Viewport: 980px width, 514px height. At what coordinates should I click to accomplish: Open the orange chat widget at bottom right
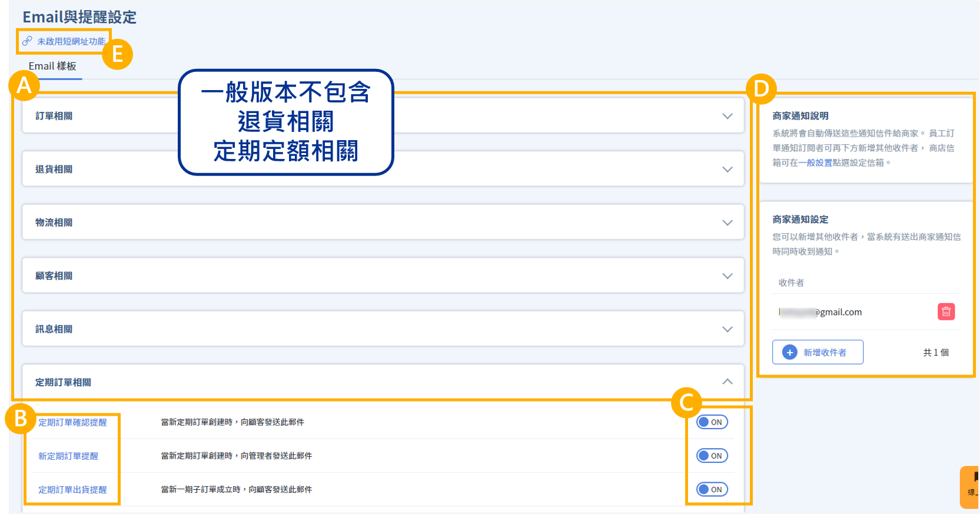[x=970, y=487]
